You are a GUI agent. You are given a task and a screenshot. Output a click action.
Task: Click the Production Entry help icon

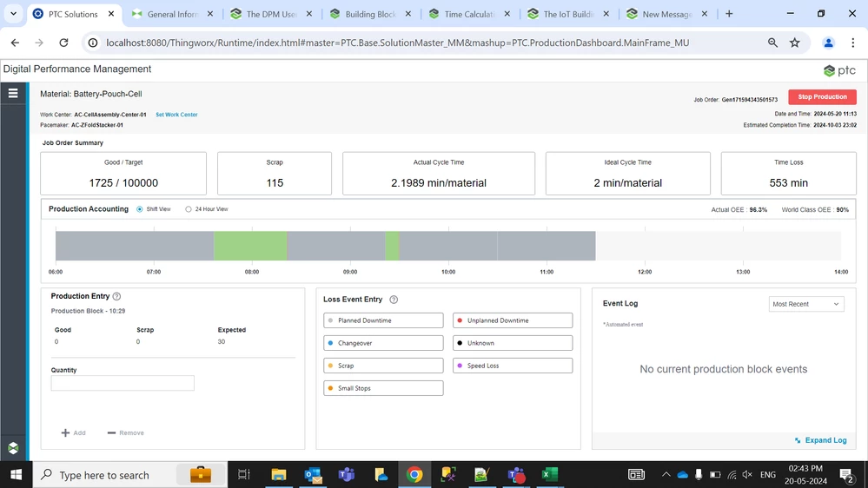(116, 297)
